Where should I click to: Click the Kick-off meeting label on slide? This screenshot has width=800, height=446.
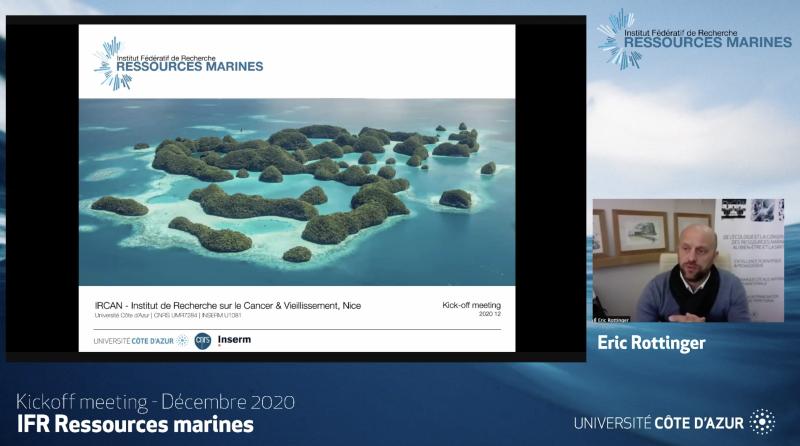pos(471,304)
